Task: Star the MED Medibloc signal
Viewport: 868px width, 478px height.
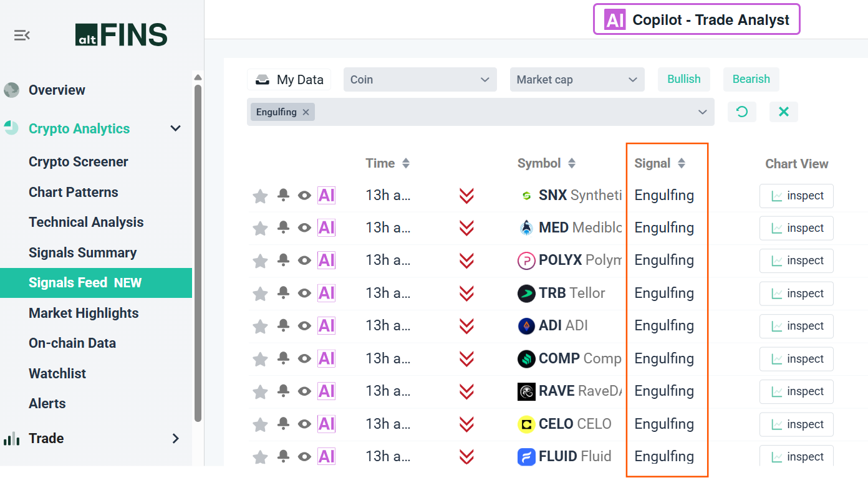Action: (x=260, y=228)
